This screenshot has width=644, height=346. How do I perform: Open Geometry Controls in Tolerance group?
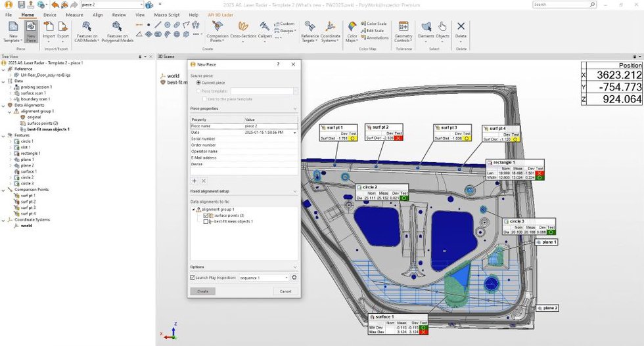[x=403, y=32]
